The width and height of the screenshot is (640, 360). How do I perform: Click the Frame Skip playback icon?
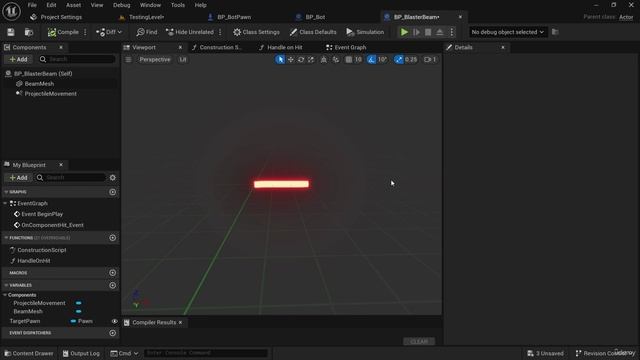pos(416,32)
